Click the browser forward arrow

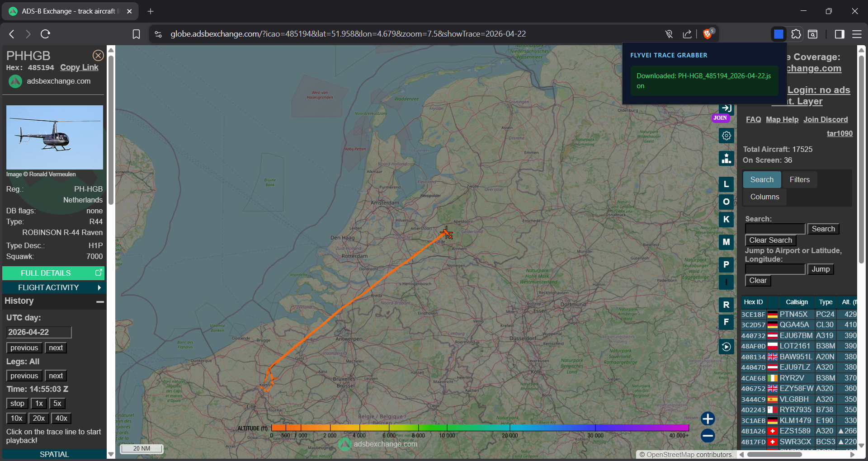pos(28,34)
